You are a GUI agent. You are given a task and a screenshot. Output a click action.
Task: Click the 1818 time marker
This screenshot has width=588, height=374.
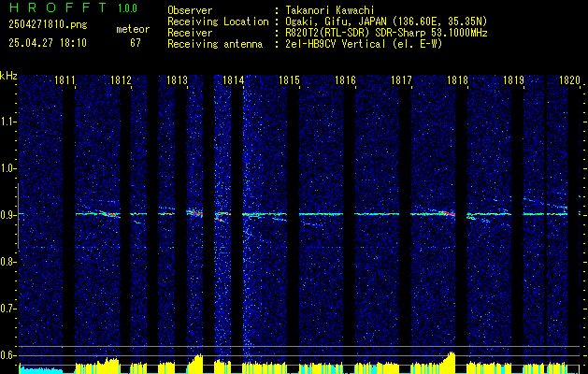tap(457, 79)
